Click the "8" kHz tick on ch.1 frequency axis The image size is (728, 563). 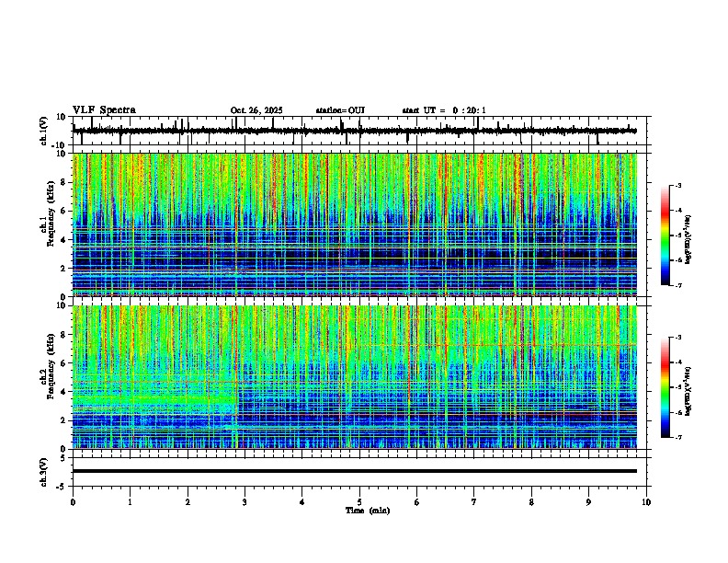[x=63, y=182]
